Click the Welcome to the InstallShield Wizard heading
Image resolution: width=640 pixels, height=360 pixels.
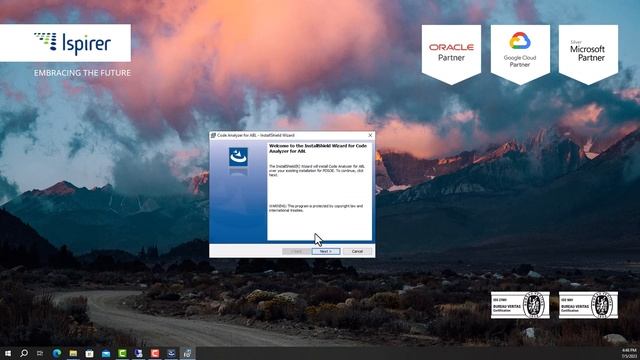click(318, 148)
